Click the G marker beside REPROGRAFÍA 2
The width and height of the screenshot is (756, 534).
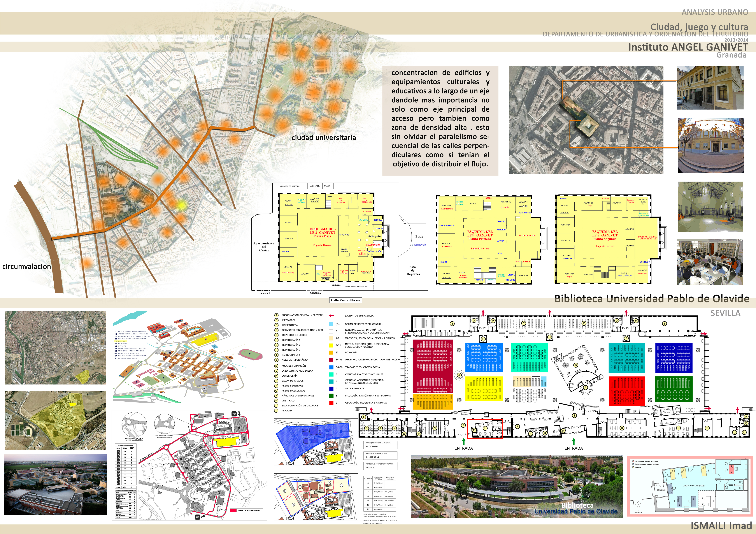(276, 345)
